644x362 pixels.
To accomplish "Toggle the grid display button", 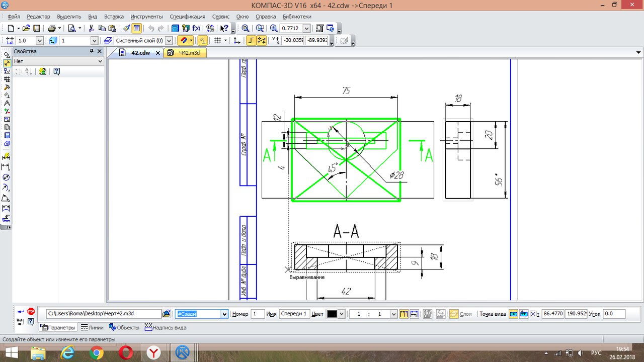I will pos(217,41).
